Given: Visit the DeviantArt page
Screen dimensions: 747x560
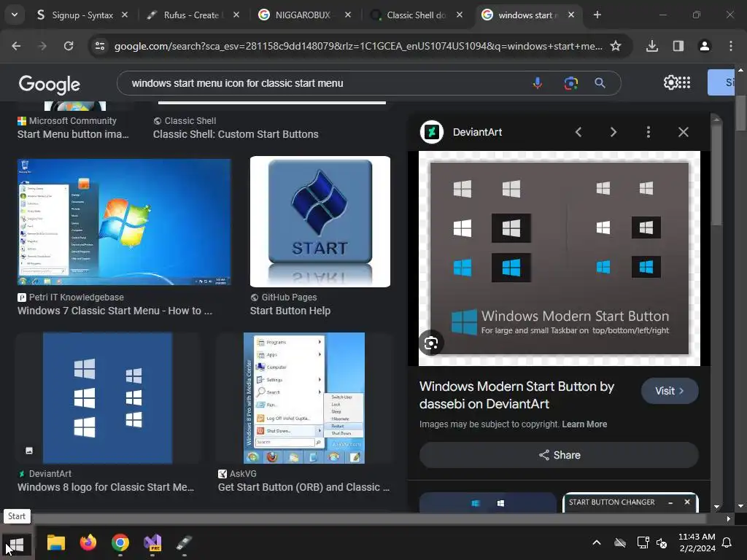Looking at the screenshot, I should point(670,391).
